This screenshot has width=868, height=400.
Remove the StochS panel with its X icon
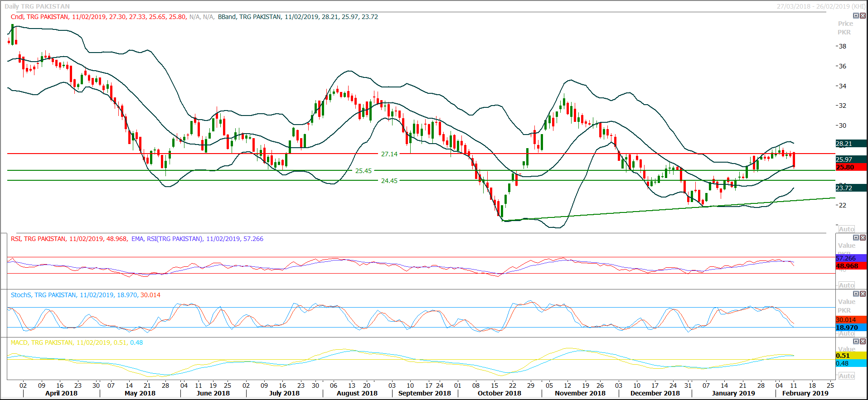pos(863,294)
